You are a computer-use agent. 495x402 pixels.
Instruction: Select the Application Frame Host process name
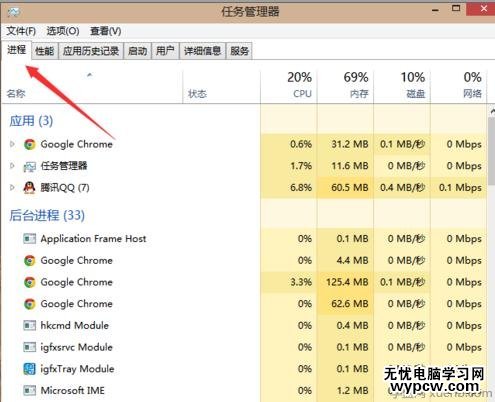(x=93, y=239)
